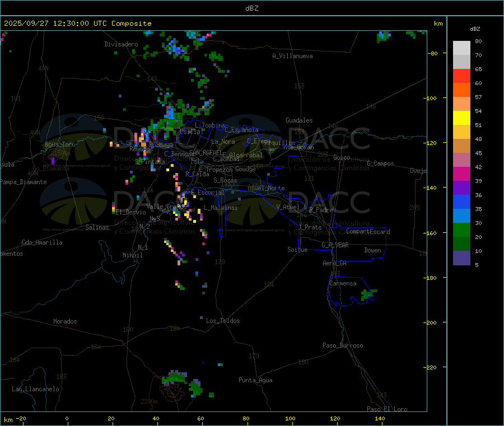
Task: Click the A_Villanueva map label
Action: pos(292,56)
